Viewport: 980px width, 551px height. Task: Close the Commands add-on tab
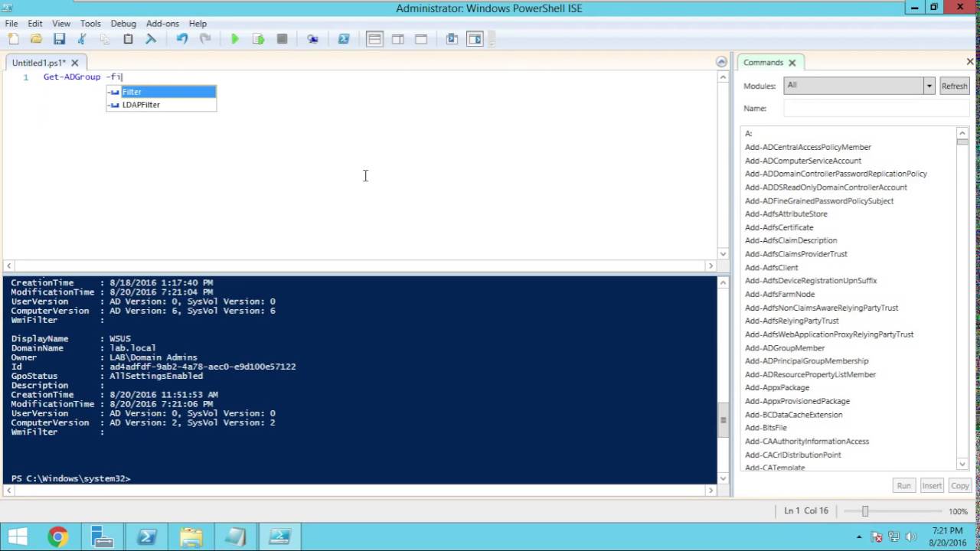pyautogui.click(x=792, y=63)
